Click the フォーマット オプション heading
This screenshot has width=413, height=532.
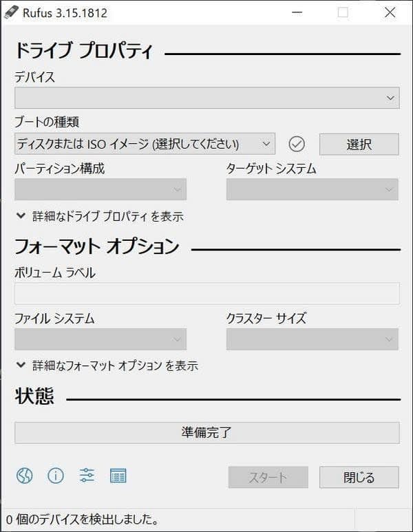tap(97, 246)
